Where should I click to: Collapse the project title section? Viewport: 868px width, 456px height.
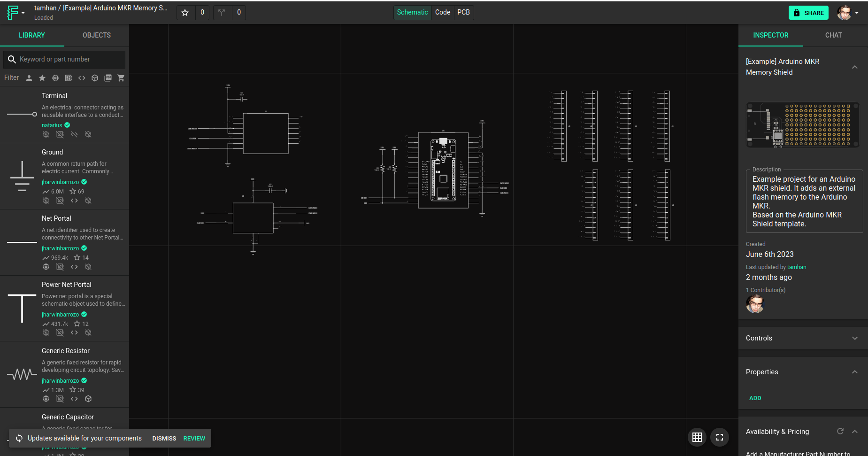[x=855, y=67]
